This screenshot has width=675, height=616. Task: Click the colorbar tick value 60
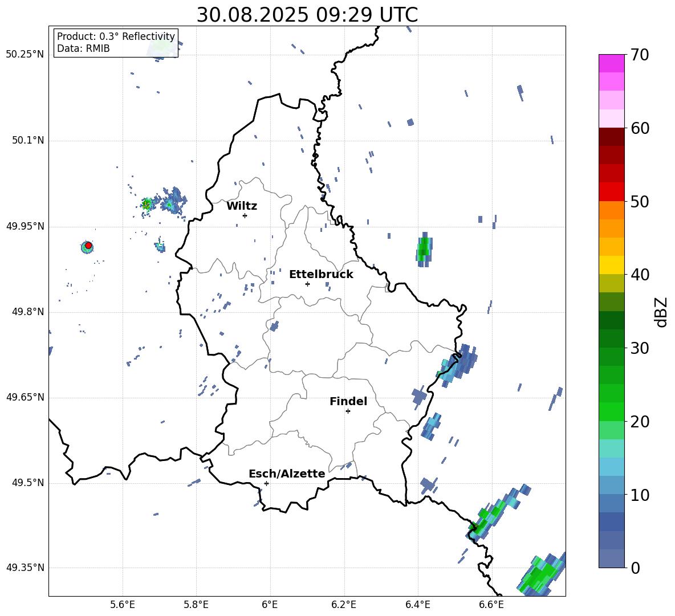tap(640, 128)
